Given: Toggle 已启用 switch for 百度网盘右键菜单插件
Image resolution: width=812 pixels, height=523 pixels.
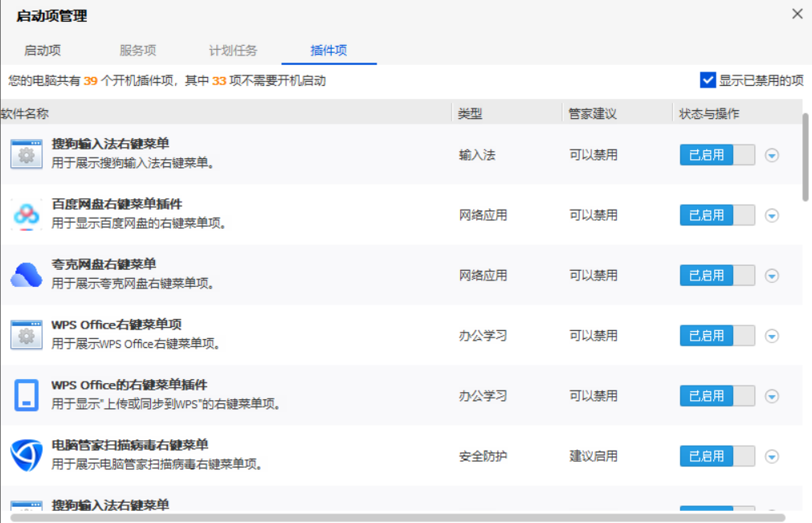Looking at the screenshot, I should (717, 215).
